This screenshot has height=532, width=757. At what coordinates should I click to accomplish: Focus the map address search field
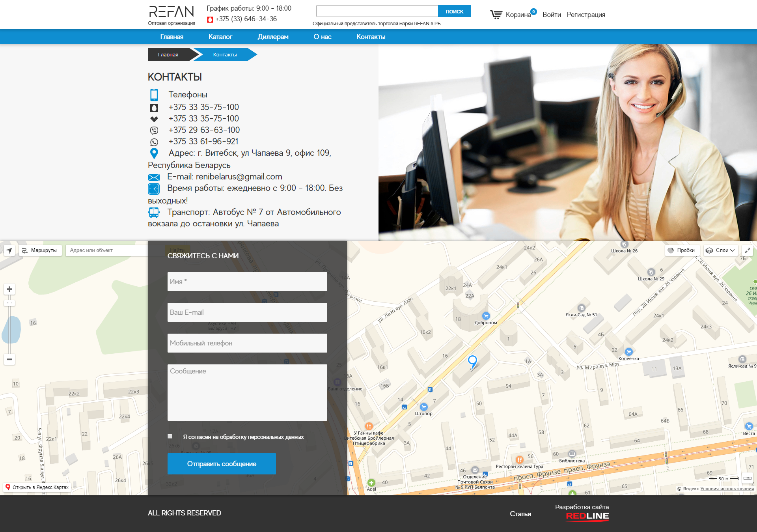[106, 250]
